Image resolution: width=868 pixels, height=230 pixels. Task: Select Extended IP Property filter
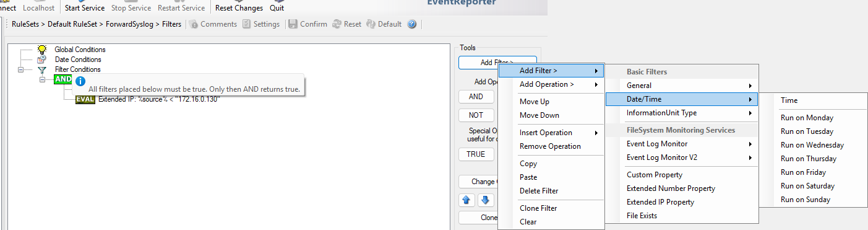[681, 202]
